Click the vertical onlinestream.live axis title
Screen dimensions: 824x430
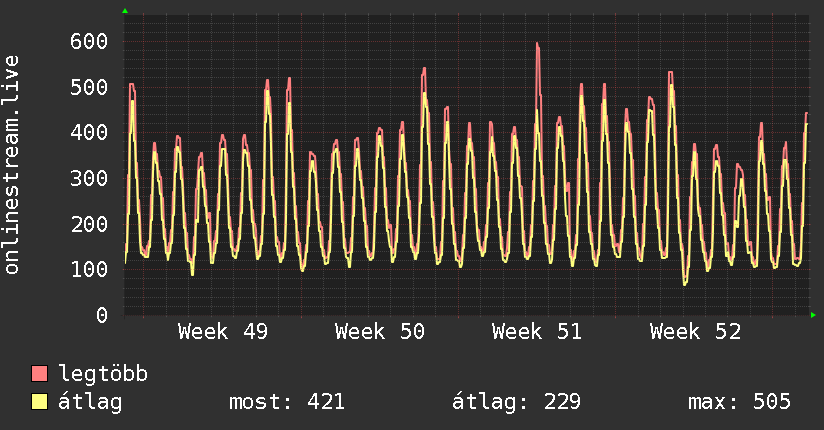point(12,165)
